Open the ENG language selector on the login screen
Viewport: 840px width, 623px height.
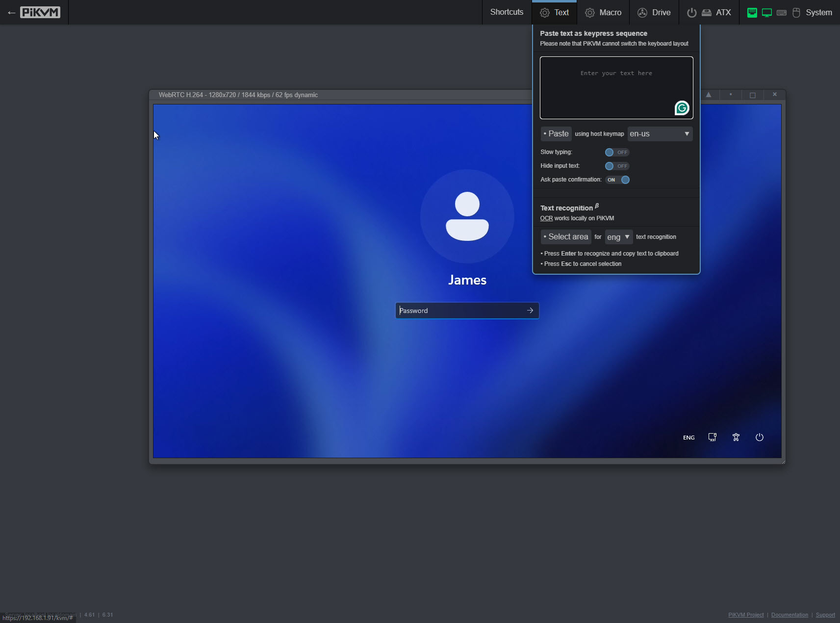click(688, 437)
